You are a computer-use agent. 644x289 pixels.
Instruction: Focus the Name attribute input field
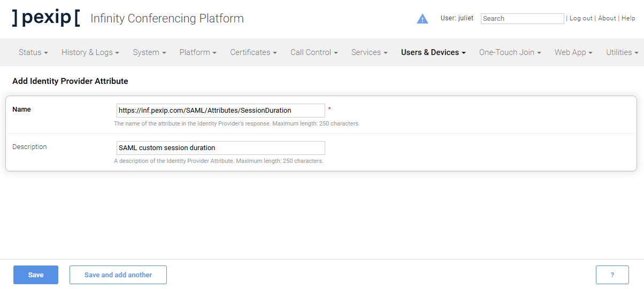coord(220,111)
